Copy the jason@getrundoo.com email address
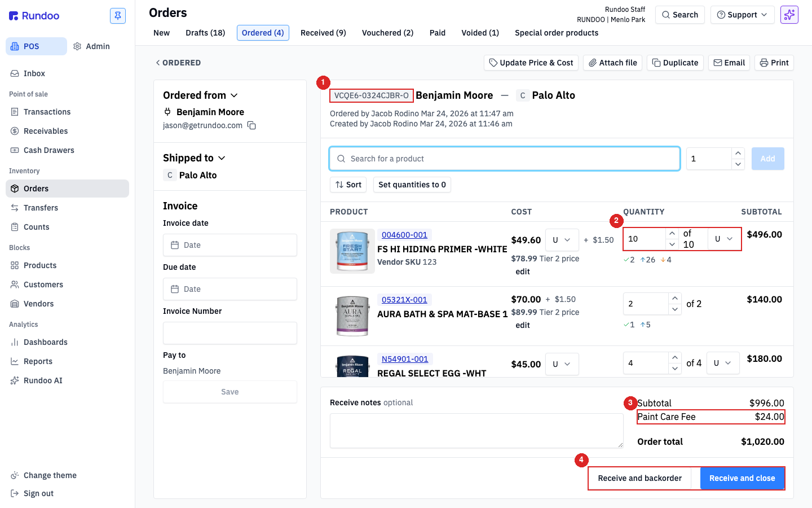 tap(251, 125)
